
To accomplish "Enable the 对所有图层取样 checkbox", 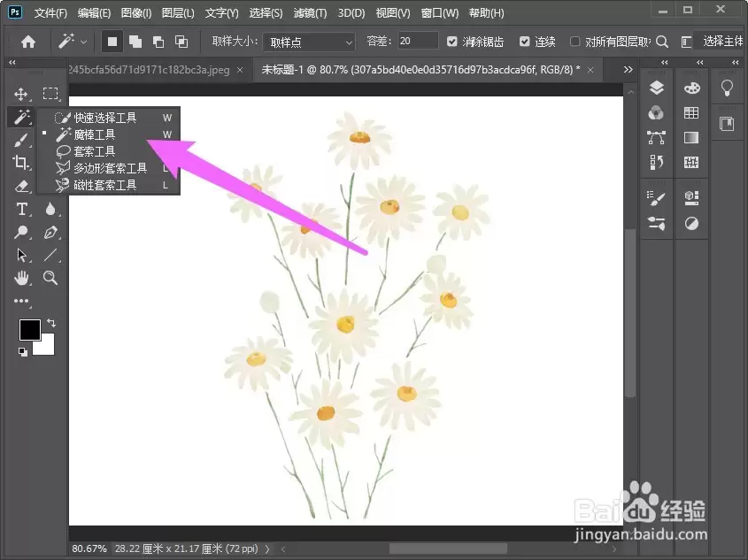I will coord(574,42).
